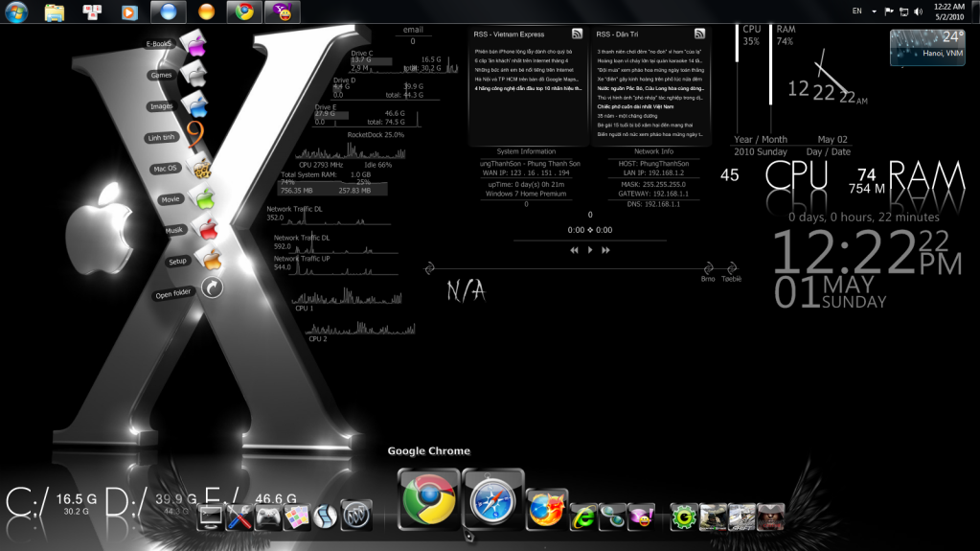Click the blue orb taskbar button
980x551 pixels.
pyautogui.click(x=169, y=11)
